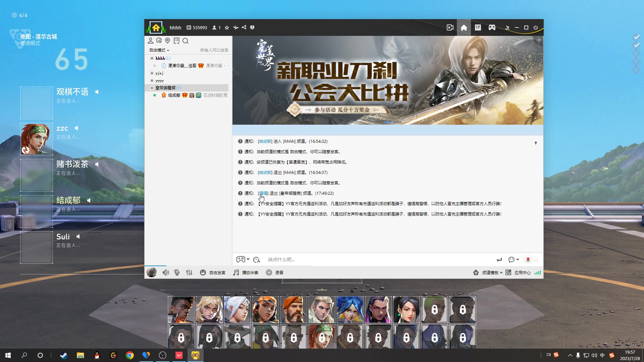
Task: Select user 淉凍①蔟…佳哥 in channel list
Action: [x=182, y=66]
